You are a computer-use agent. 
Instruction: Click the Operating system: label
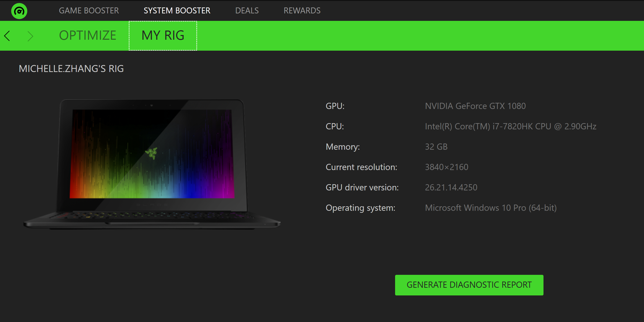point(361,208)
